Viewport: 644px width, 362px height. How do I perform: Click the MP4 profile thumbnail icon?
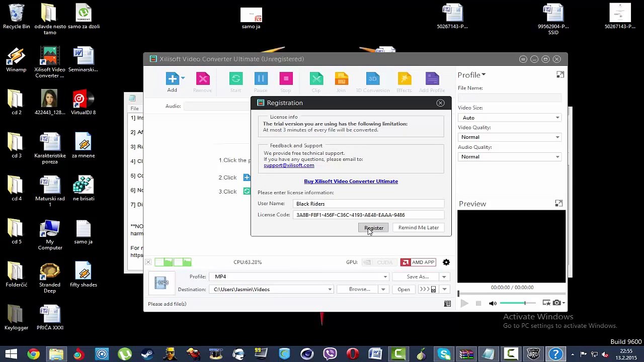pyautogui.click(x=162, y=283)
